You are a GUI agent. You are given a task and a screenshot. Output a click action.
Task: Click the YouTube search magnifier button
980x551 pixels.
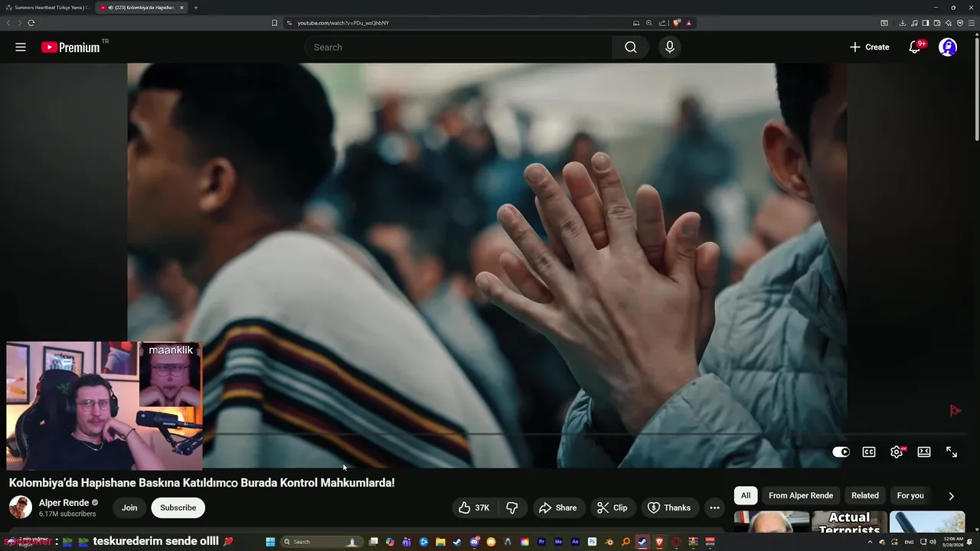pos(630,47)
